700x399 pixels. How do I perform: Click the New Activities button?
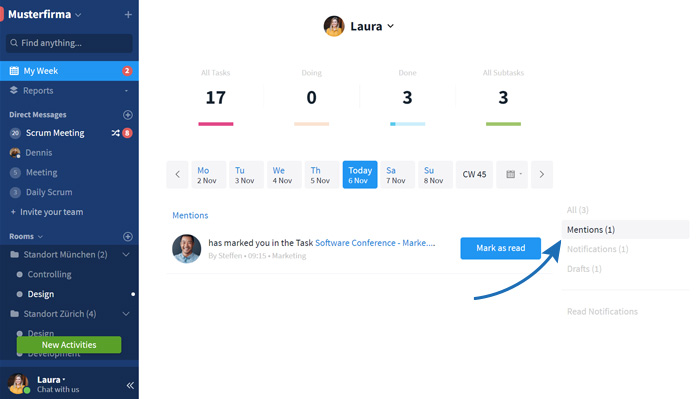(69, 345)
